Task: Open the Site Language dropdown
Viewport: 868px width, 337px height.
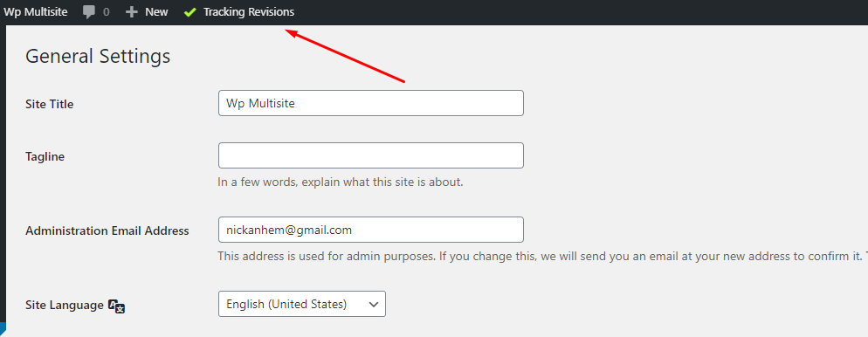Action: tap(301, 304)
